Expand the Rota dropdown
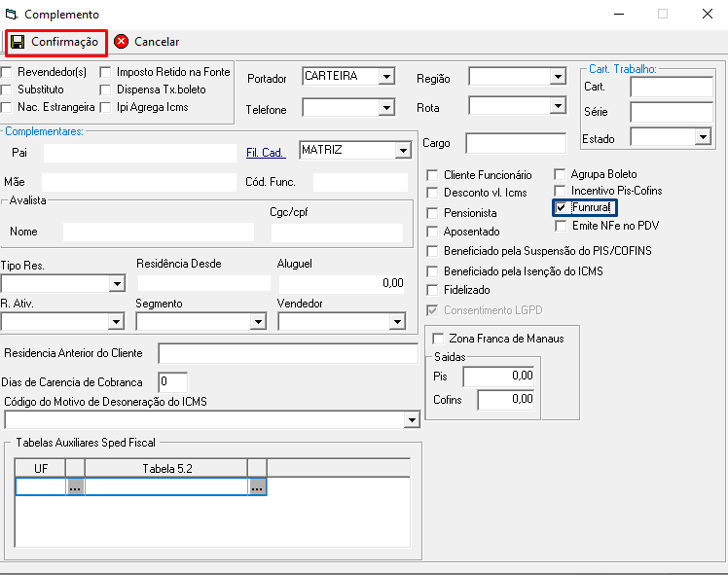The image size is (728, 575). tap(558, 106)
